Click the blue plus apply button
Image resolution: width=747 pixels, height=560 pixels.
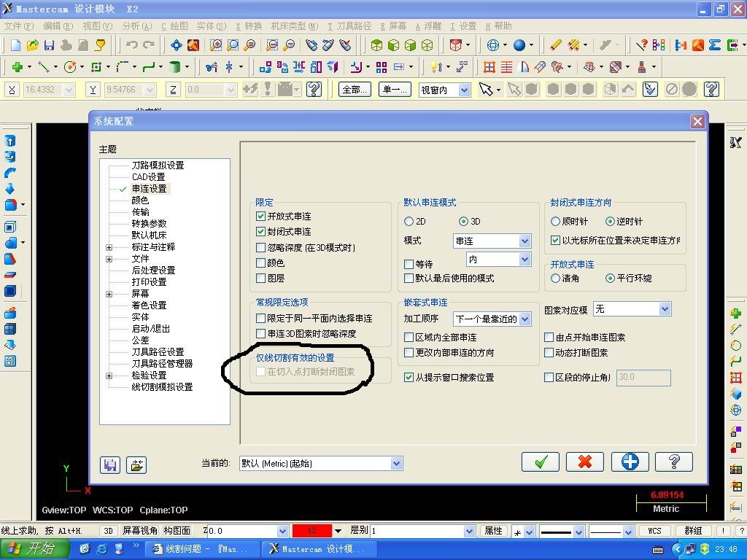click(x=630, y=462)
